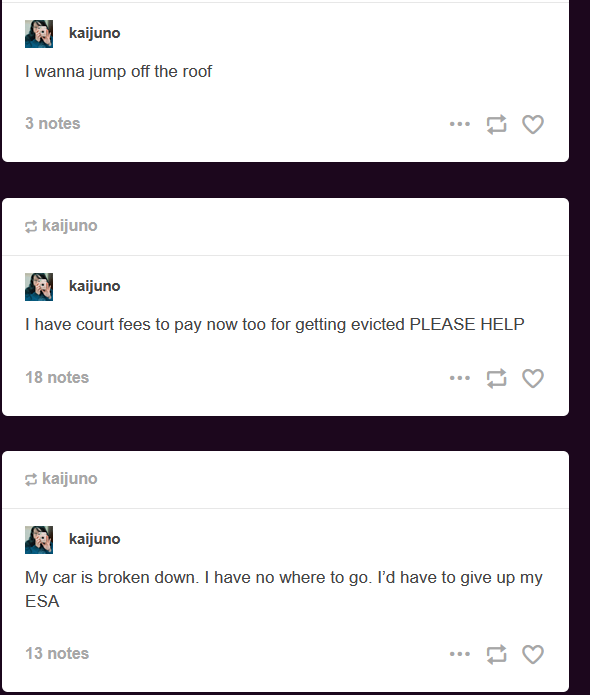Click kaijuno avatar on the roof post
Image resolution: width=590 pixels, height=695 pixels.
coord(39,34)
